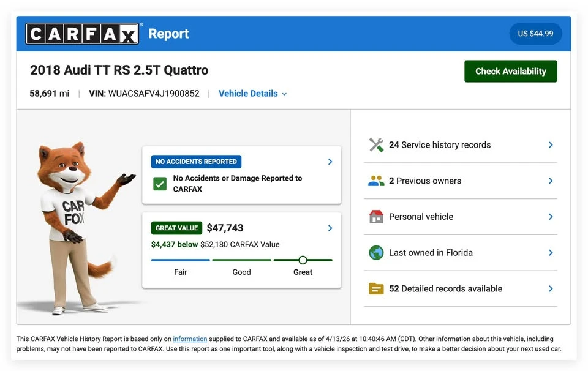This screenshot has width=588, height=371.
Task: Click Personal vehicle label
Action: tap(421, 217)
